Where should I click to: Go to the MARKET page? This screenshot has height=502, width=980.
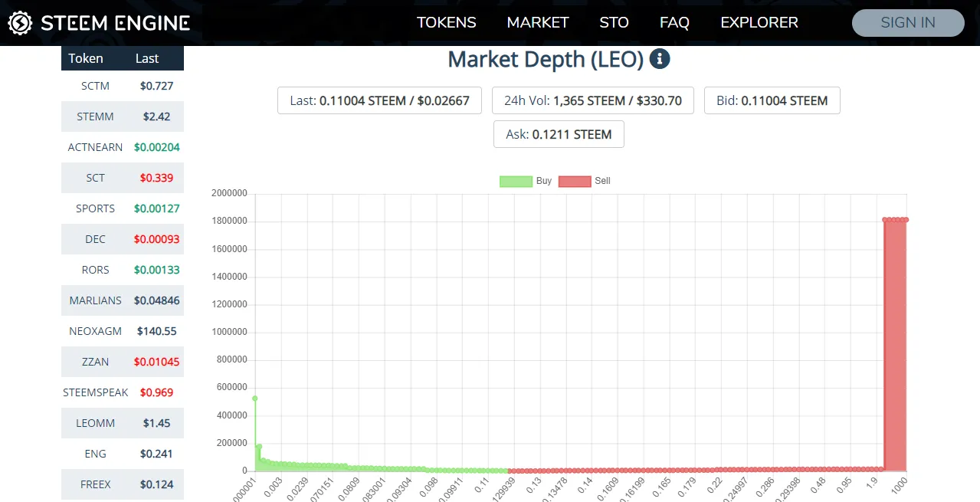pos(538,23)
